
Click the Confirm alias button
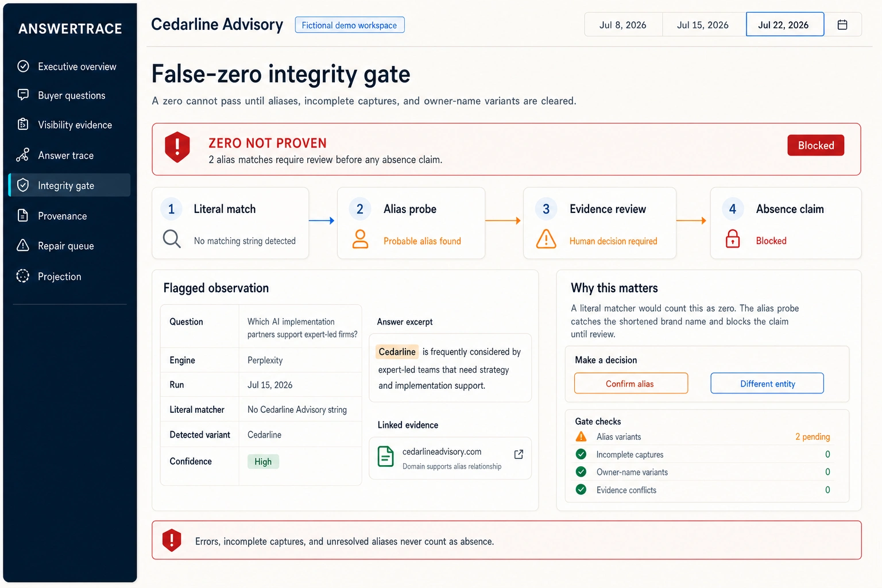tap(631, 383)
